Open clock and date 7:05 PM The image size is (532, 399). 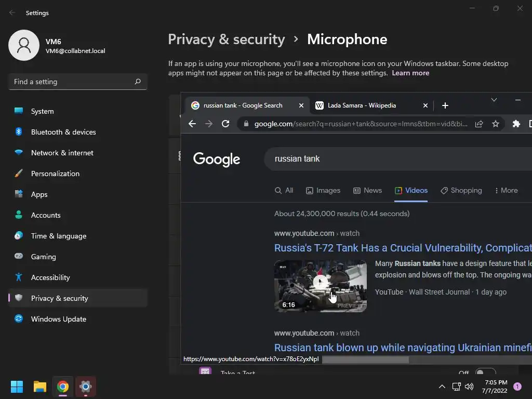495,387
